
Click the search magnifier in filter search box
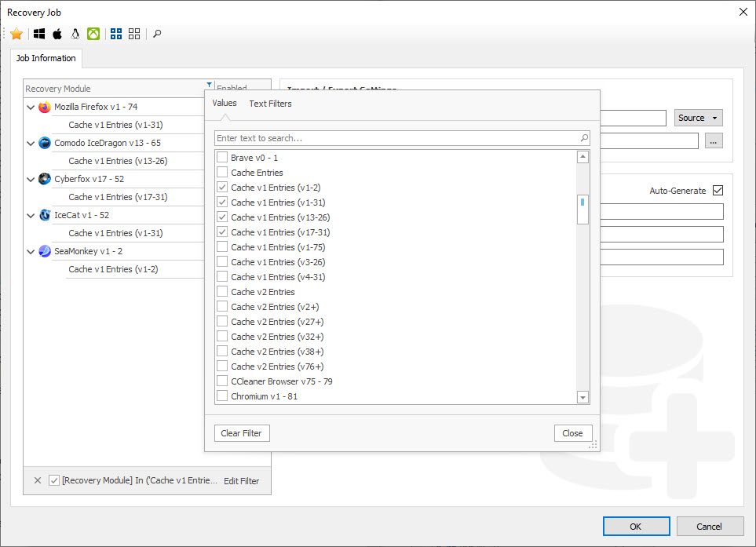pyautogui.click(x=584, y=138)
